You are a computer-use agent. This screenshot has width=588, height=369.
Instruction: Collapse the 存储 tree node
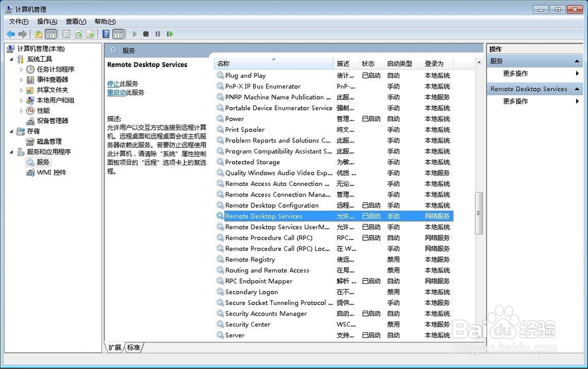[11, 131]
